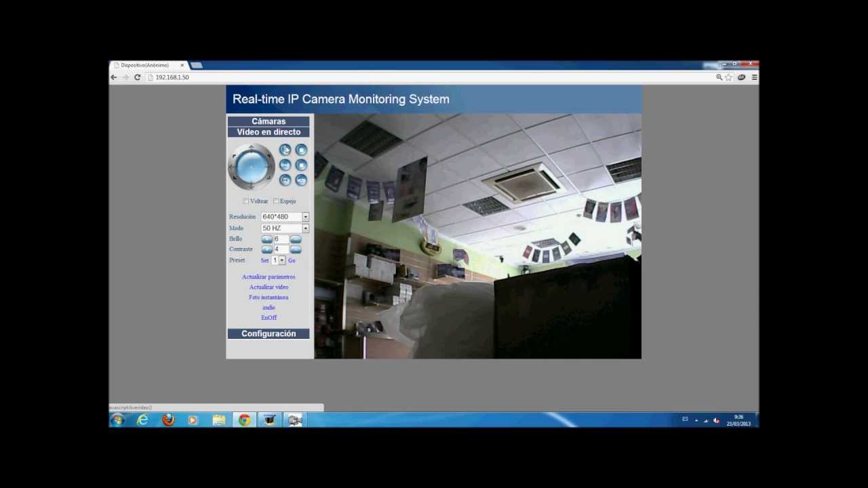Screen dimensions: 868x488
Task: Open Windows Media Player from taskbar
Action: click(x=193, y=420)
